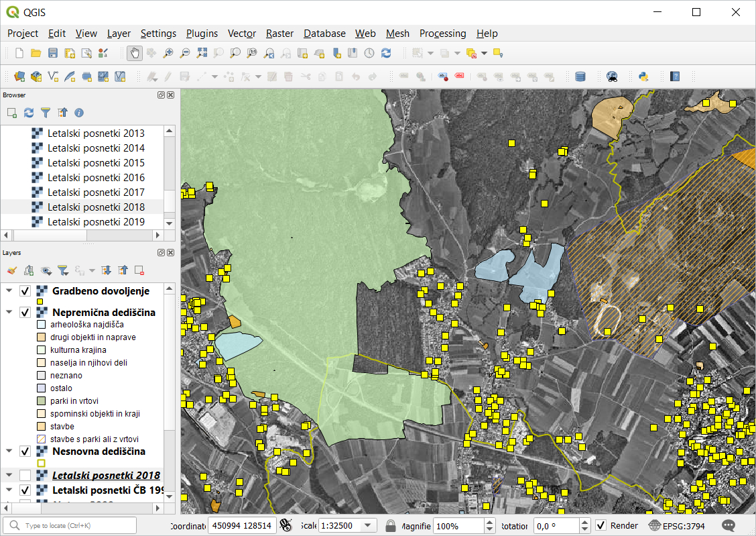Click the Remove Layer icon in Layers panel
756x536 pixels.
coord(139,270)
